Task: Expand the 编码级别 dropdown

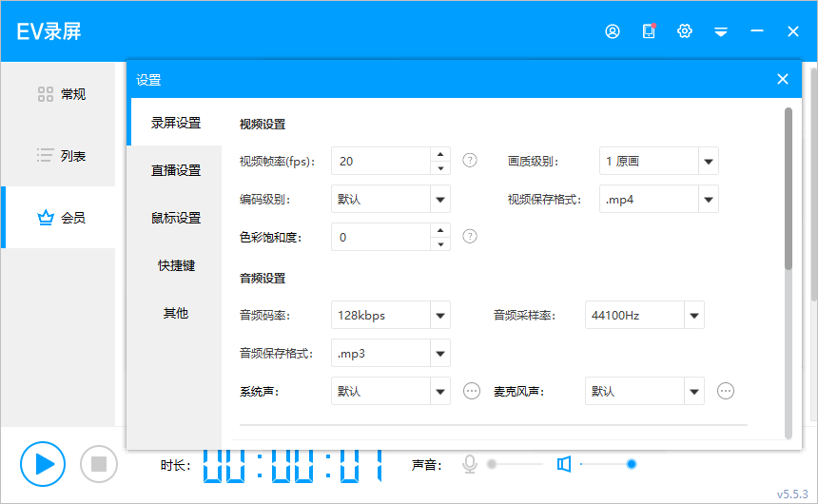Action: [440, 200]
